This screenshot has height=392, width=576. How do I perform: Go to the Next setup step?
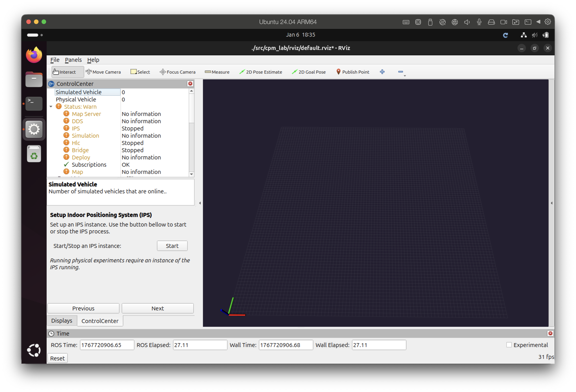point(158,308)
